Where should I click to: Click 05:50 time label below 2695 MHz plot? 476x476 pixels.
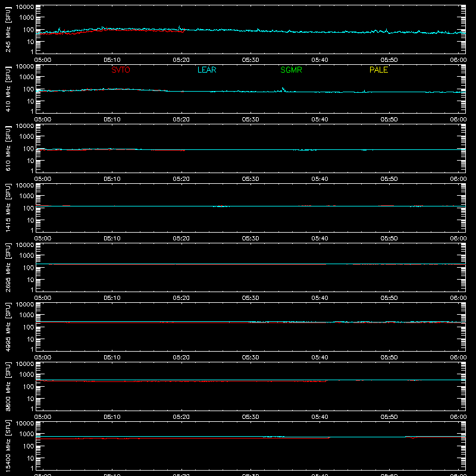tap(389, 298)
